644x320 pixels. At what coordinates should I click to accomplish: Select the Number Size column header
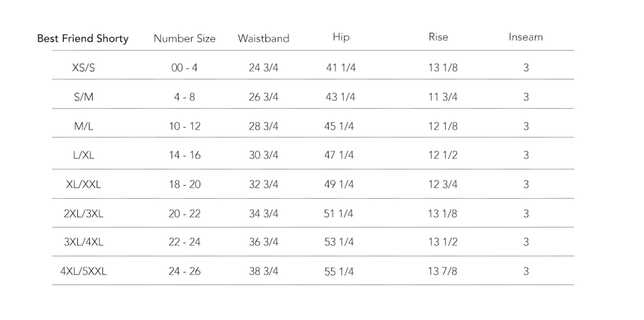coord(185,38)
